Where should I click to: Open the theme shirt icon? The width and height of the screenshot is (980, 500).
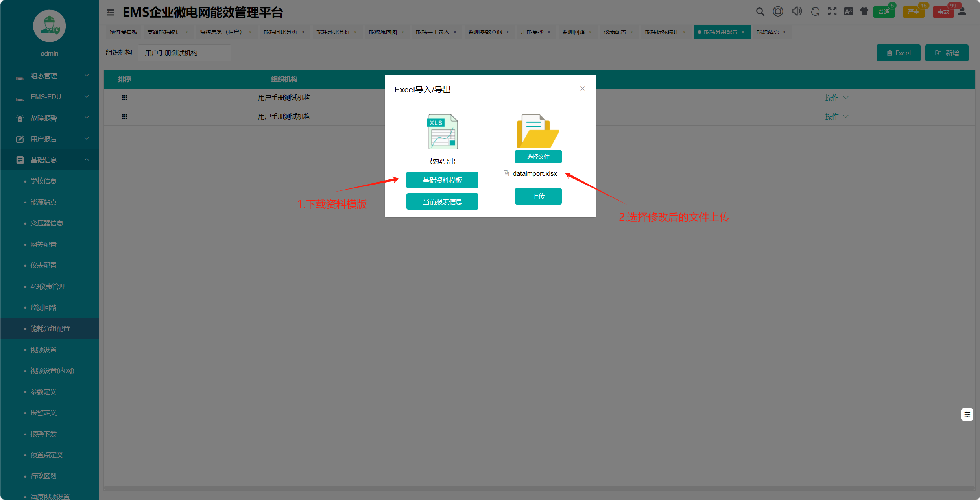point(864,12)
